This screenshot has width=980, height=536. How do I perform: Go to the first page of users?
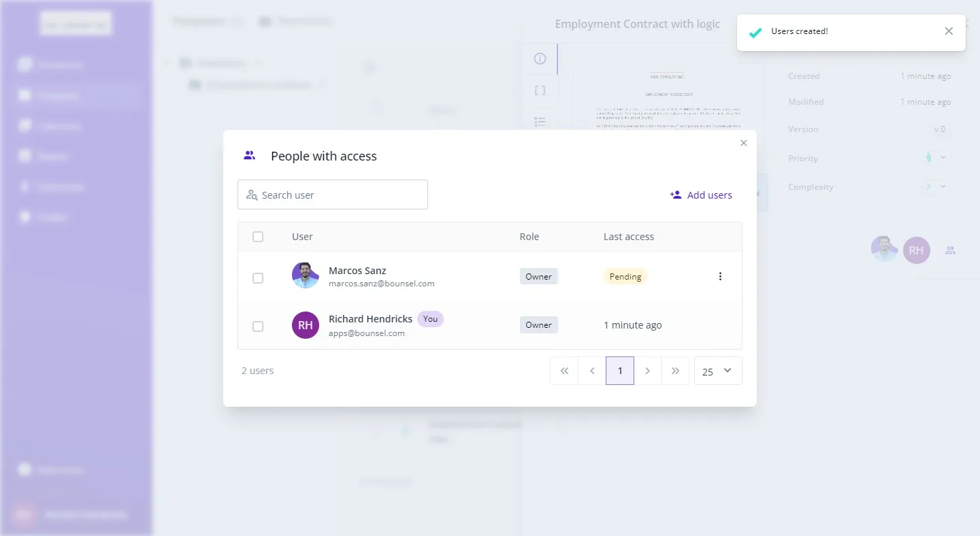(564, 371)
